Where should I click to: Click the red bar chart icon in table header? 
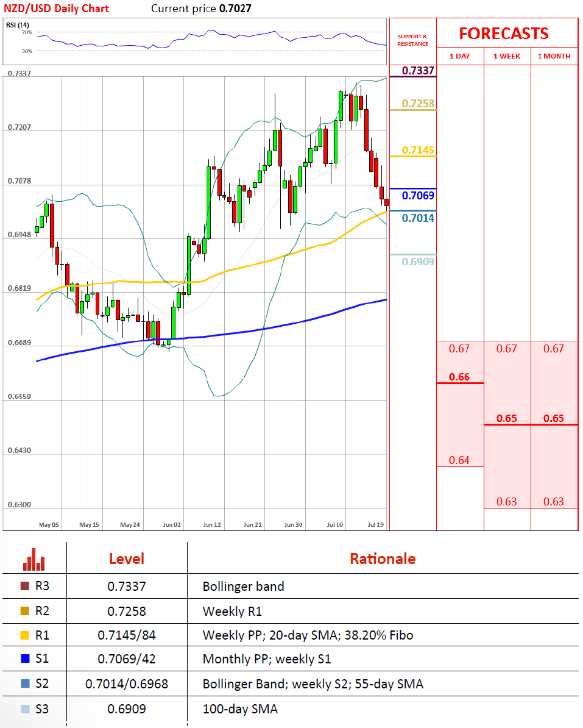(34, 559)
